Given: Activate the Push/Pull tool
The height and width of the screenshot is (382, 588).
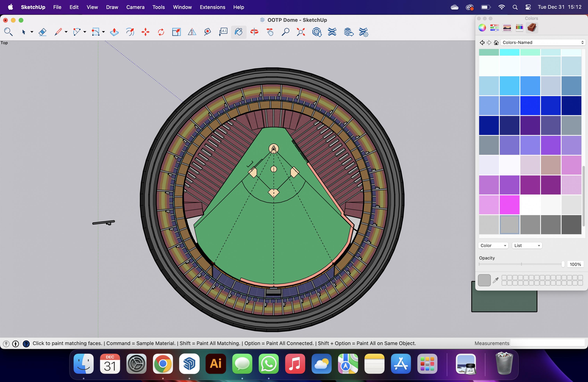Looking at the screenshot, I should coord(114,32).
